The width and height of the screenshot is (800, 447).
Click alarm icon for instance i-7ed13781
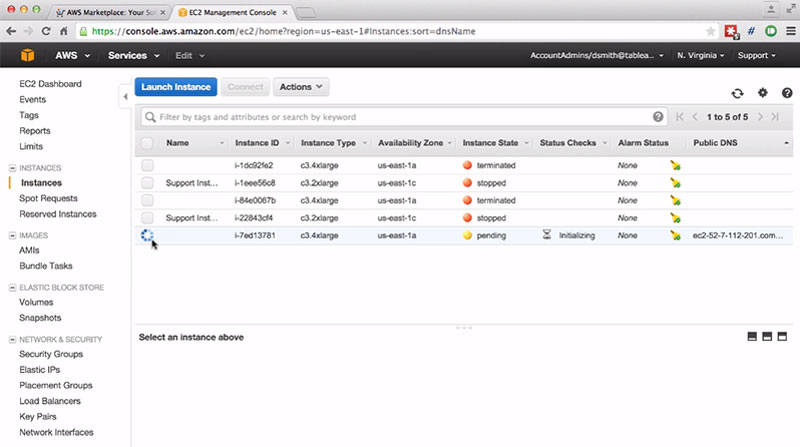[676, 236]
